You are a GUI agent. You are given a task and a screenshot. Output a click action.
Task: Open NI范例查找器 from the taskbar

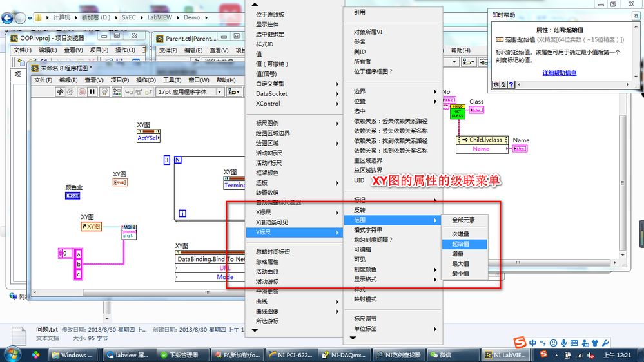pos(399,355)
